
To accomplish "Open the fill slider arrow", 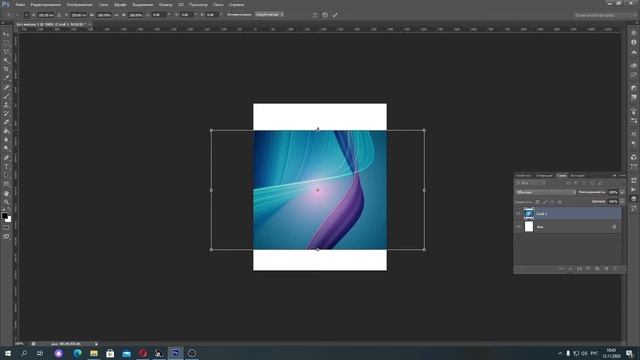I will coord(622,201).
